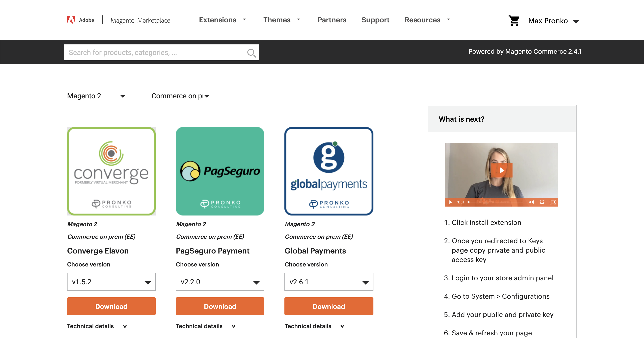This screenshot has width=644, height=338.
Task: Open video settings gear icon
Action: point(542,202)
